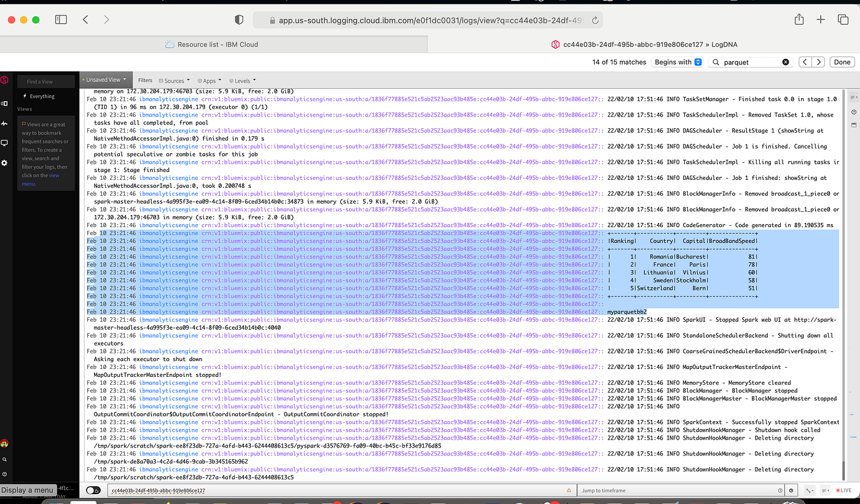Click the 14 of 15 matches label
Screen dimensions: 860x504
619,62
